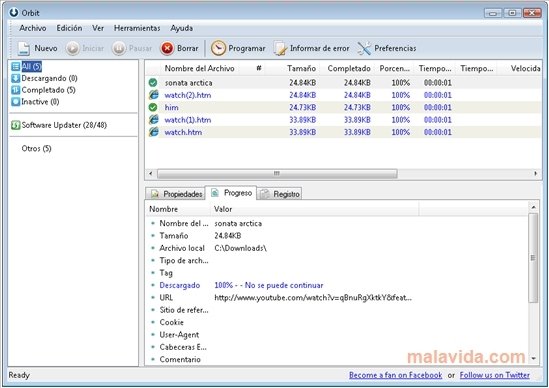Sort by Completado column header
The width and height of the screenshot is (549, 388).
click(349, 68)
